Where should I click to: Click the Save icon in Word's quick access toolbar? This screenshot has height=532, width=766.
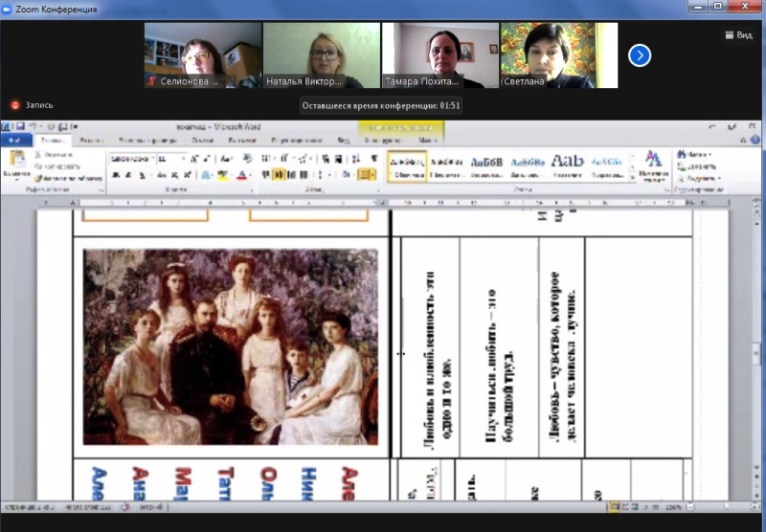(20, 127)
